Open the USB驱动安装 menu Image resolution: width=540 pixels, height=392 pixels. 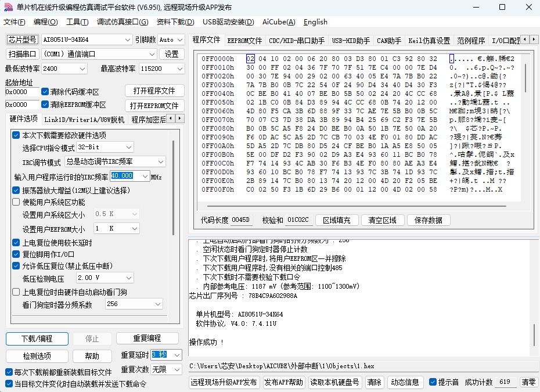pyautogui.click(x=228, y=22)
